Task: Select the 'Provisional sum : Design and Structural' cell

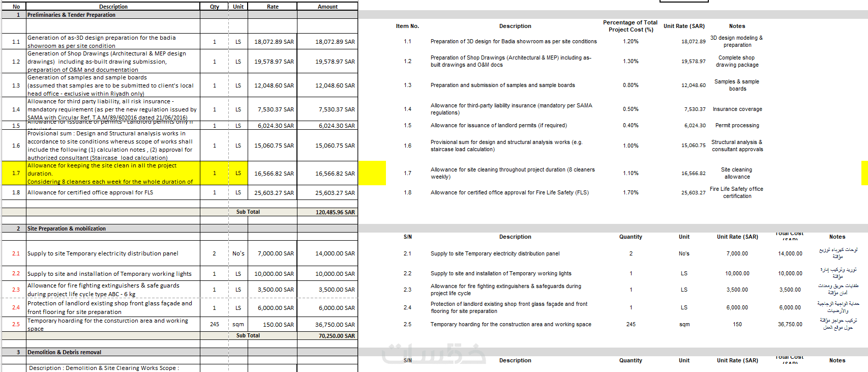Action: [x=113, y=146]
